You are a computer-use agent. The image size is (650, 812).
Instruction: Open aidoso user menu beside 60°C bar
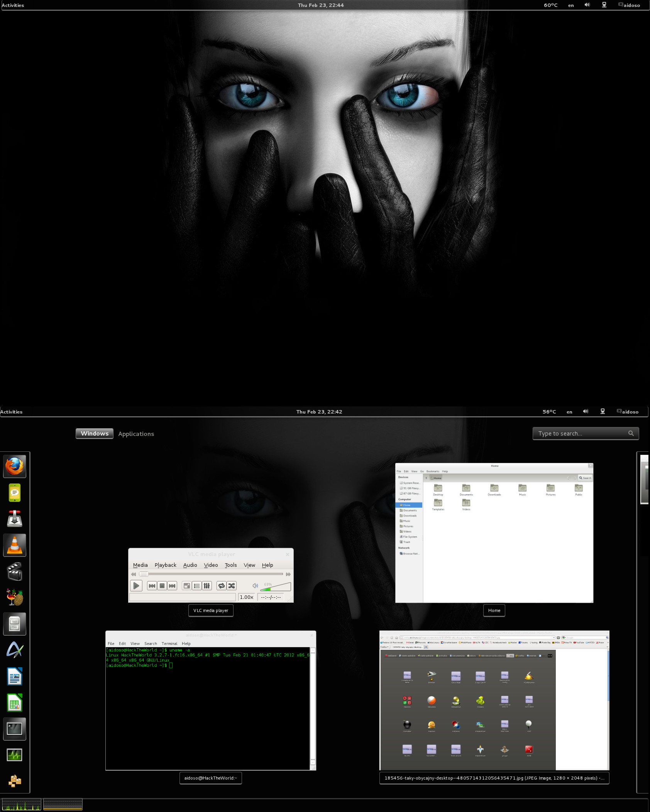tap(629, 5)
